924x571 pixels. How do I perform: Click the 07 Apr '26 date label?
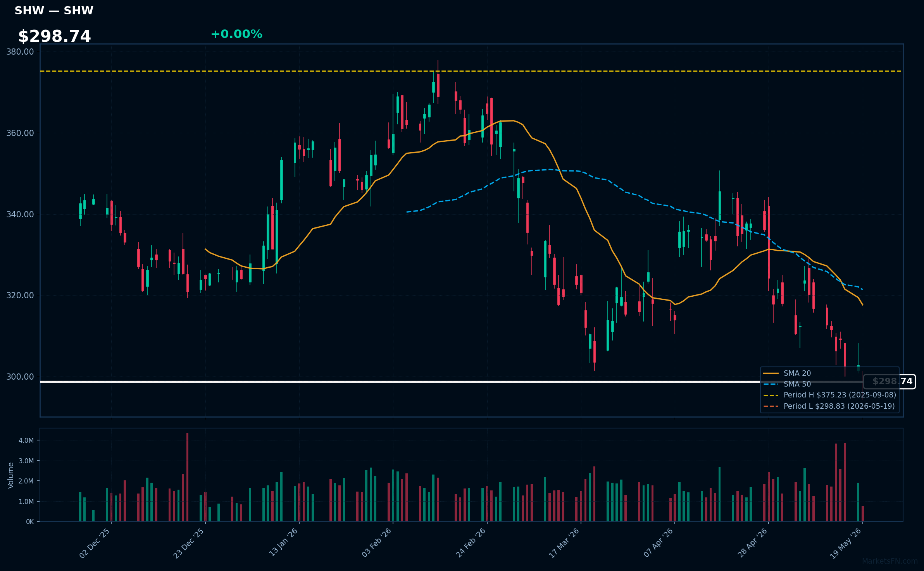(x=659, y=543)
